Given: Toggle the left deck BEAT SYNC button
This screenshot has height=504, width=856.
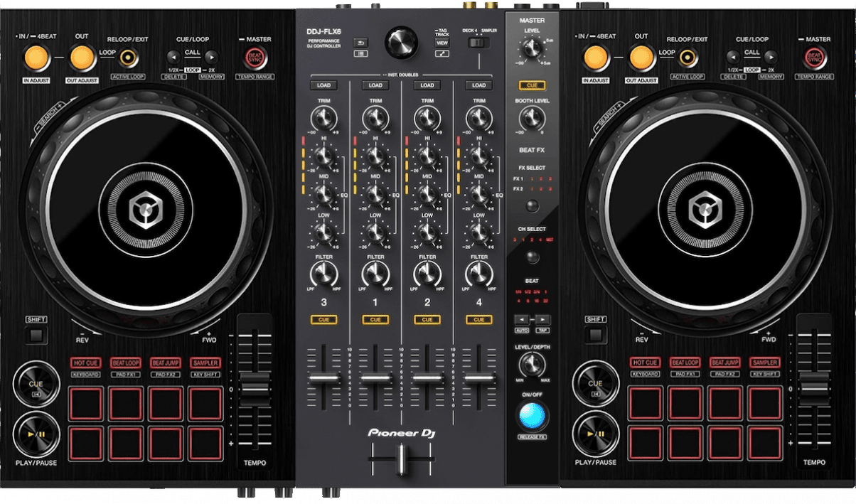Looking at the screenshot, I should coord(255,57).
